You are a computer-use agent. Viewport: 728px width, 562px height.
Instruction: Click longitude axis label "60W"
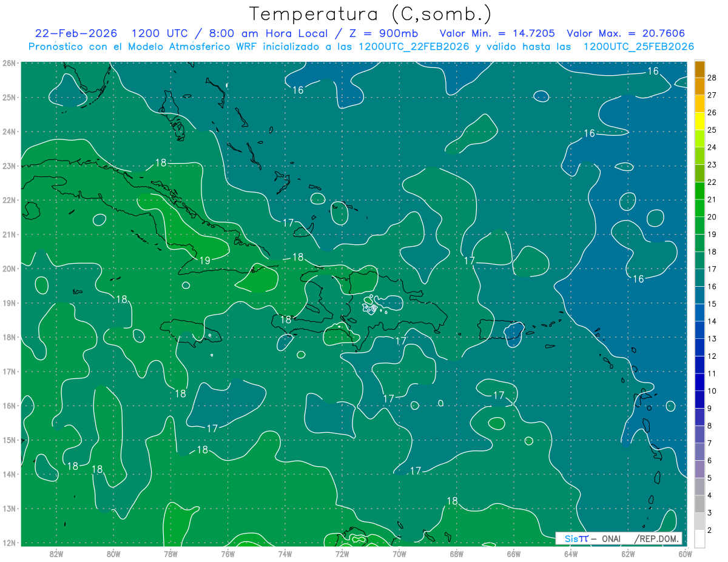coord(685,553)
